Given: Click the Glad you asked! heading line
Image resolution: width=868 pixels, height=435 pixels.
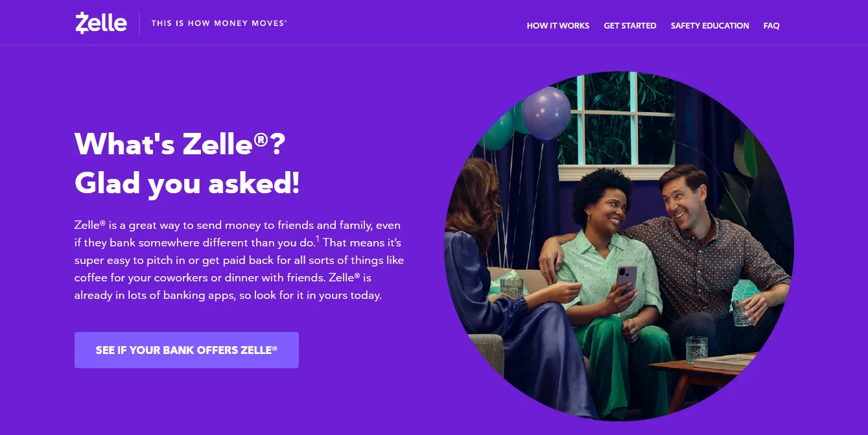Looking at the screenshot, I should 187,183.
